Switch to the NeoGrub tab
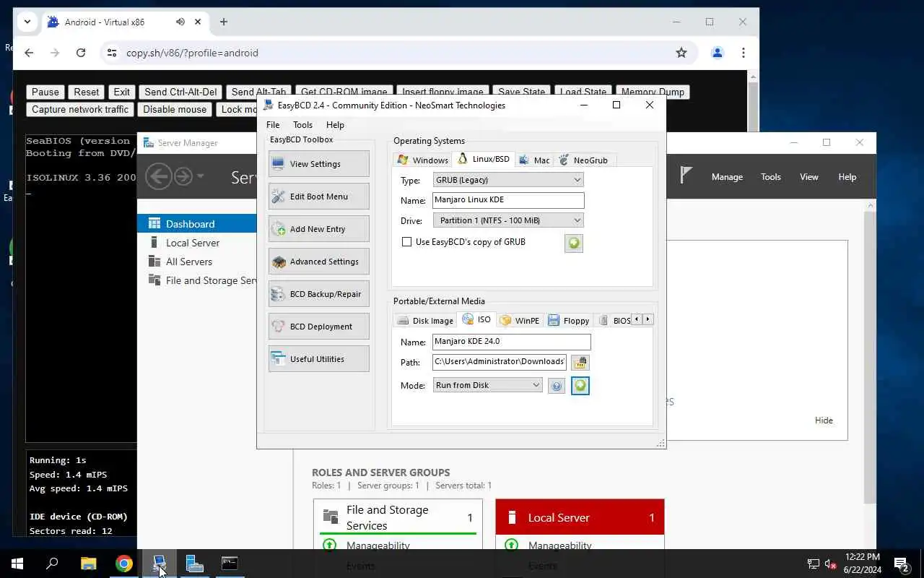 584,160
